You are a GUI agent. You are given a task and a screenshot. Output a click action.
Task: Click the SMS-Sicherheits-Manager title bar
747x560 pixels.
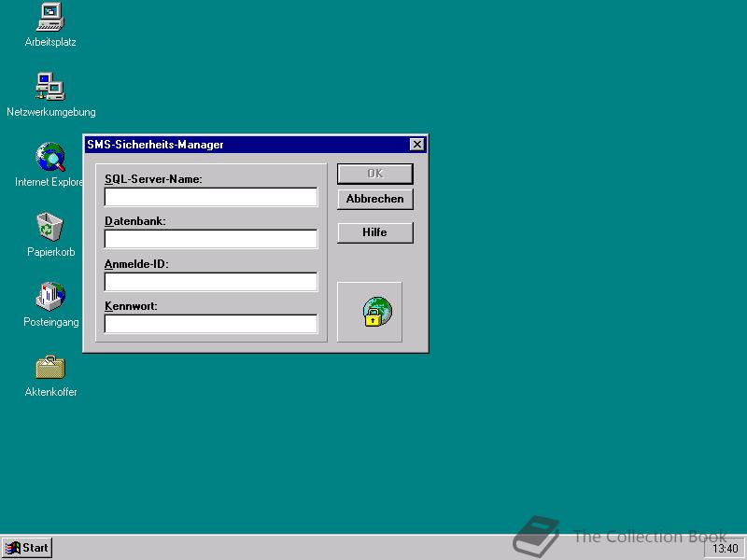coord(255,145)
